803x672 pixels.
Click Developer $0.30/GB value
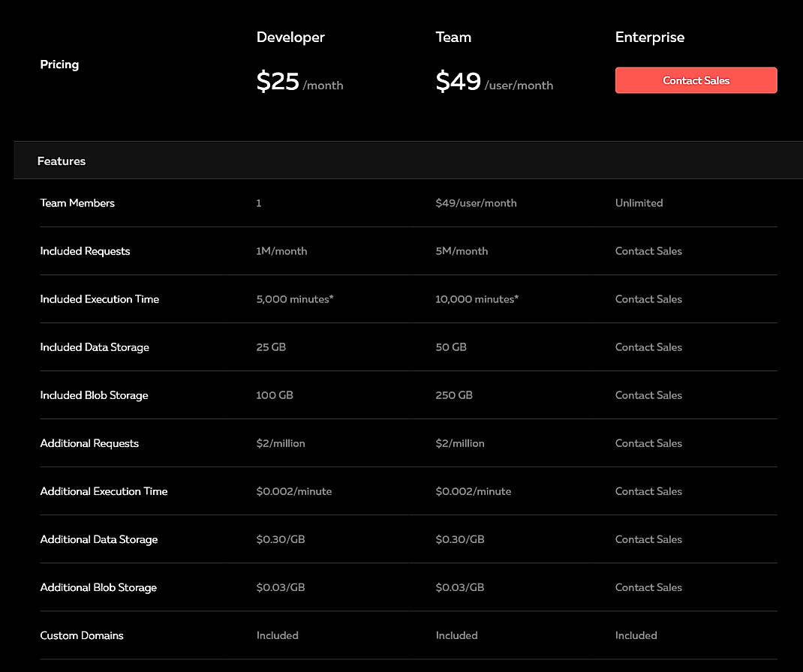pyautogui.click(x=281, y=540)
